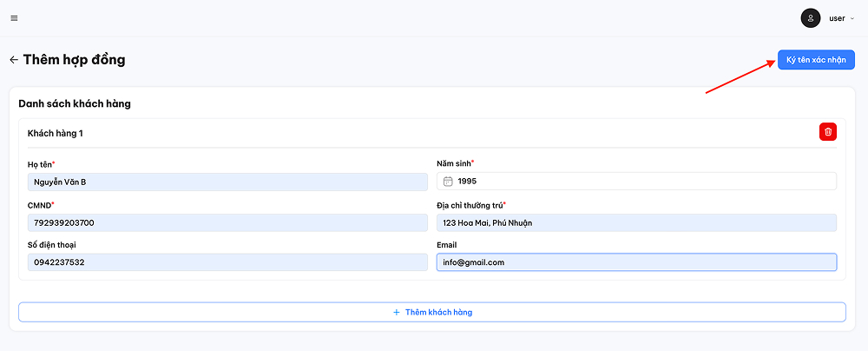Focus the Họ tên field with Nguyễn Văn B
The width and height of the screenshot is (868, 351).
[227, 182]
